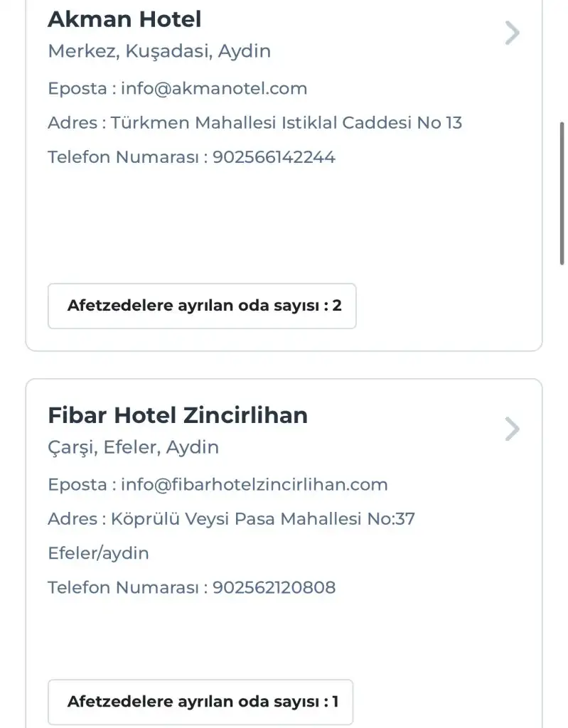568x728 pixels.
Task: Select the Türkmen Mahallesi Istiklal Caddesi address
Action: 286,123
